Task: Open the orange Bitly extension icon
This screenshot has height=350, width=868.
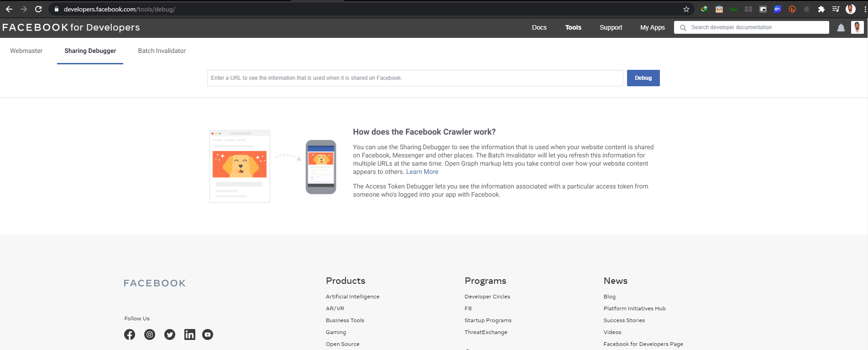Action: coord(792,9)
